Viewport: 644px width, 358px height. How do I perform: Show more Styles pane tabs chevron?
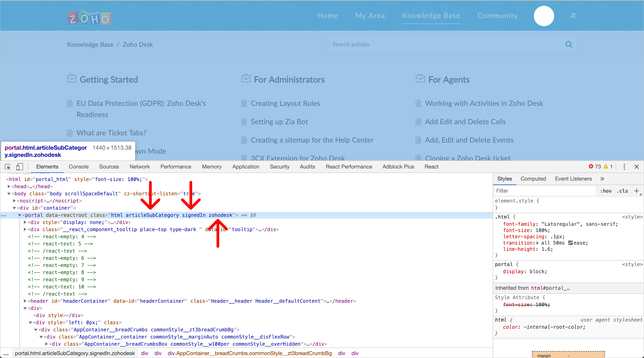tap(602, 179)
